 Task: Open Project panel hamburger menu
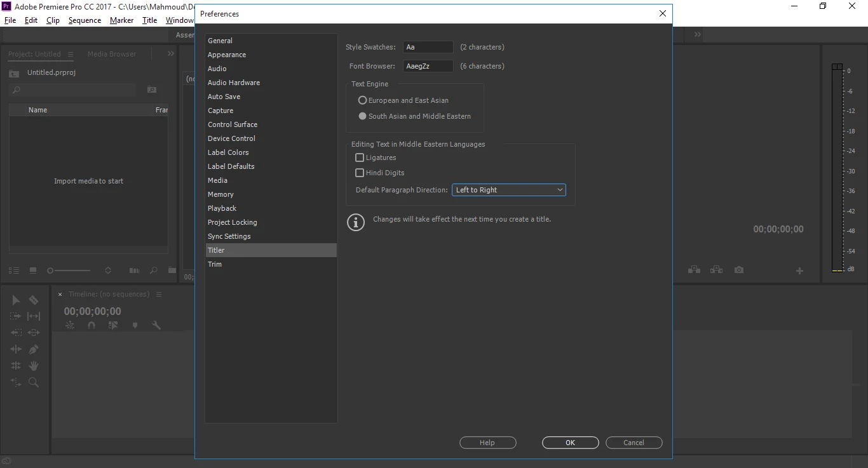coord(71,55)
